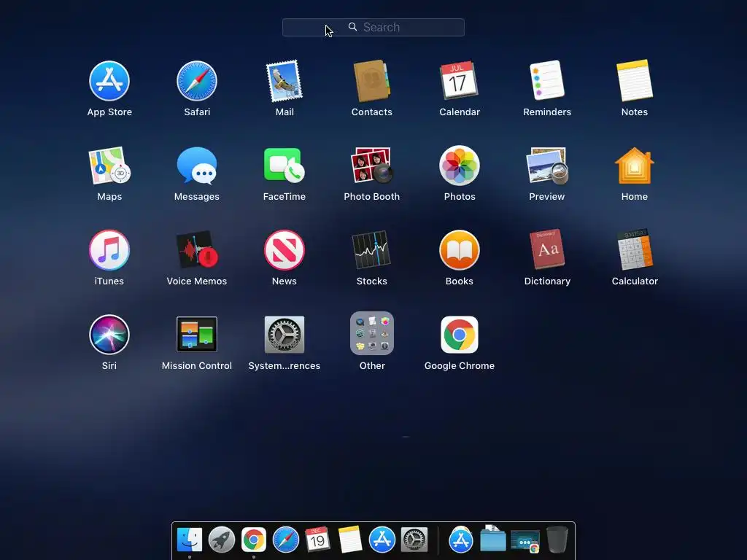The image size is (747, 560).
Task: Open the News app
Action: pos(285,250)
